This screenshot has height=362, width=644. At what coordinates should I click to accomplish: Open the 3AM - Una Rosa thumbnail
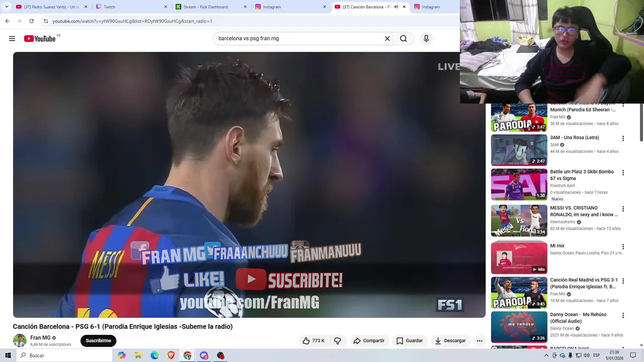(519, 150)
